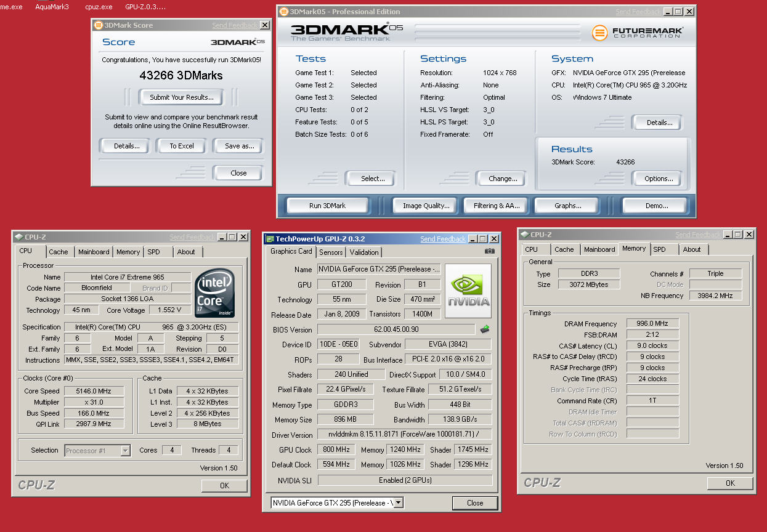The width and height of the screenshot is (767, 532).
Task: Click the GPU-Z camera screenshot icon
Action: pos(489,251)
